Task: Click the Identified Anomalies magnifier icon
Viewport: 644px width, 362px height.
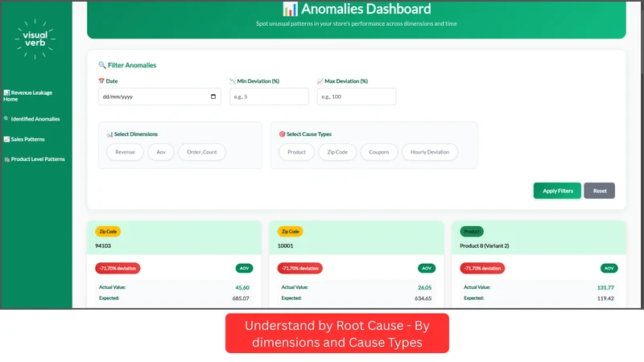Action: pos(6,118)
